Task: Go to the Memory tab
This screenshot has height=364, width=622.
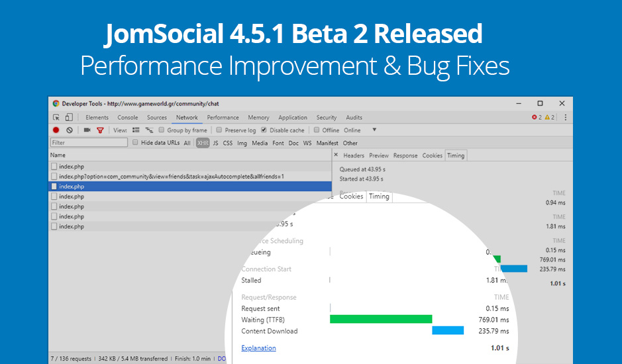Action: click(x=258, y=117)
